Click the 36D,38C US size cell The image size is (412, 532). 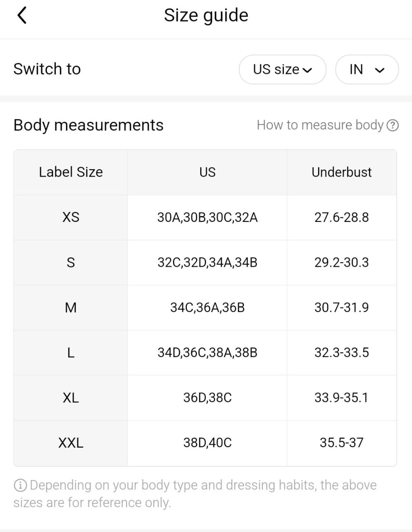[207, 398]
